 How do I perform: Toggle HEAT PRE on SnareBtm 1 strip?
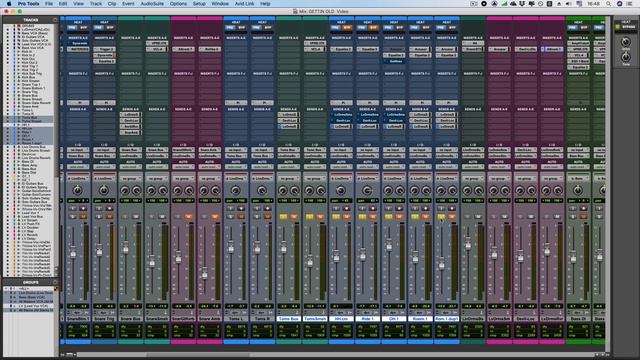pos(72,28)
